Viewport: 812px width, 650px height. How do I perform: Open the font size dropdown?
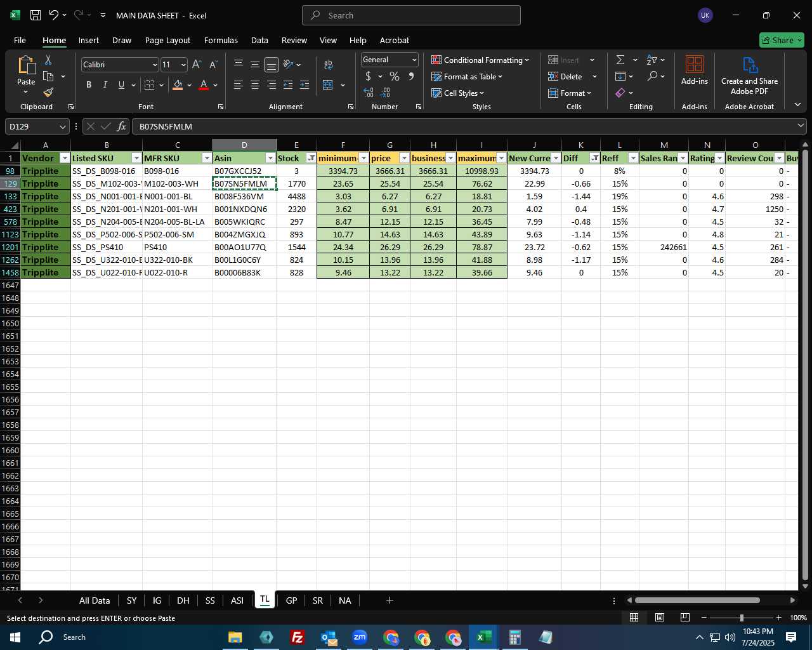(x=183, y=65)
